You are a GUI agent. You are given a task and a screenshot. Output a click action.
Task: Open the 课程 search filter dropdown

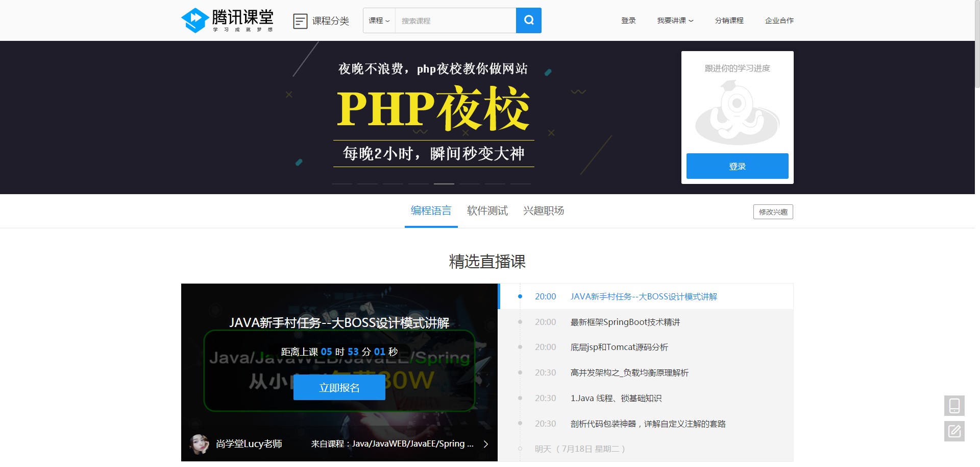coord(379,20)
